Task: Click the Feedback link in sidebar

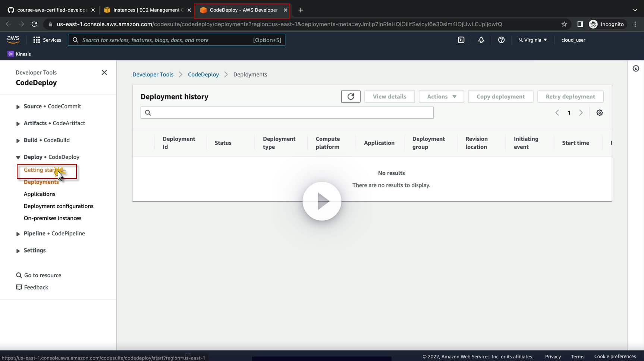Action: coord(36,287)
